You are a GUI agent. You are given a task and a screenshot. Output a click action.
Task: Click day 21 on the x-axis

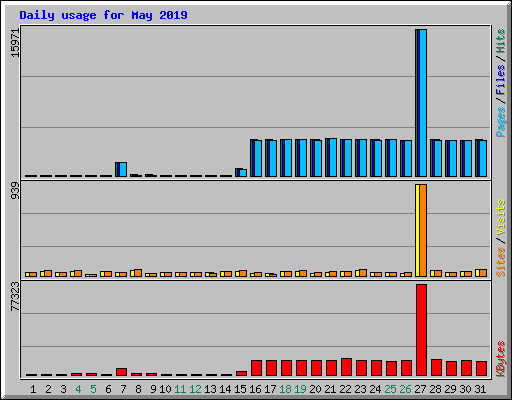(x=330, y=389)
